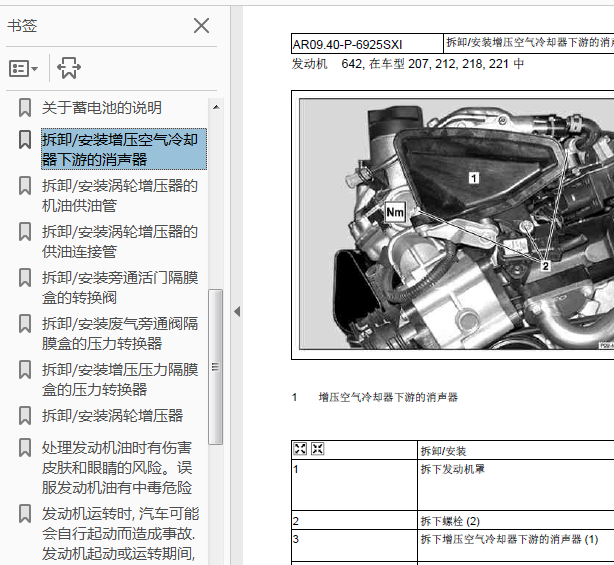This screenshot has width=614, height=565.
Task: Click bookmark icon beside 发动机运转时
Action: (x=25, y=513)
